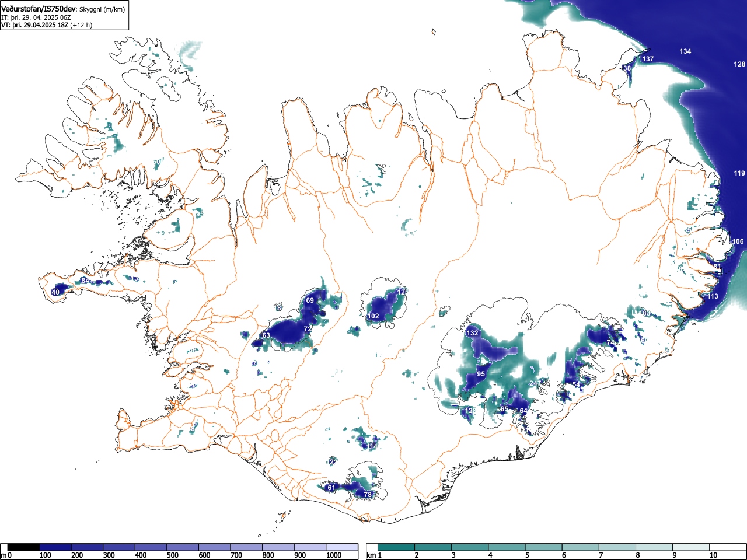Screen dimensions: 747x560
Task: Click the 69 value on the western glacier
Action: (310, 300)
